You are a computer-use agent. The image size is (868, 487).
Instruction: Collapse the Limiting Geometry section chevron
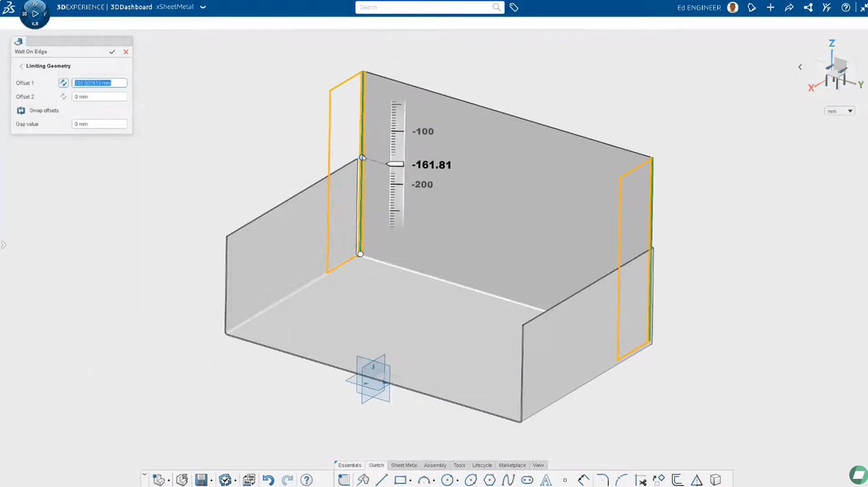[x=21, y=66]
